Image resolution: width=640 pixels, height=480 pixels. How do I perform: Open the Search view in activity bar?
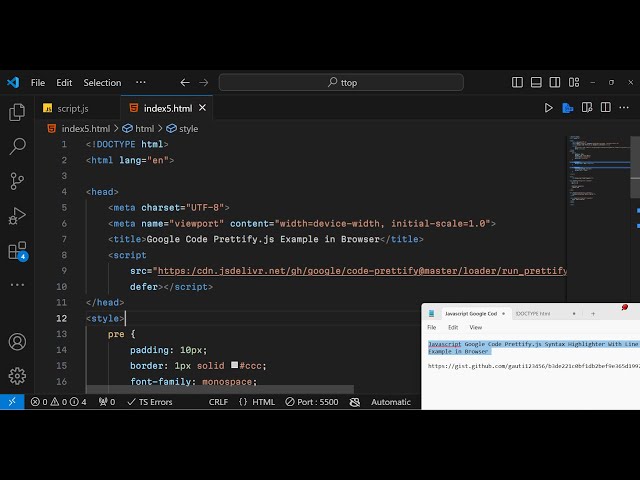(17, 147)
